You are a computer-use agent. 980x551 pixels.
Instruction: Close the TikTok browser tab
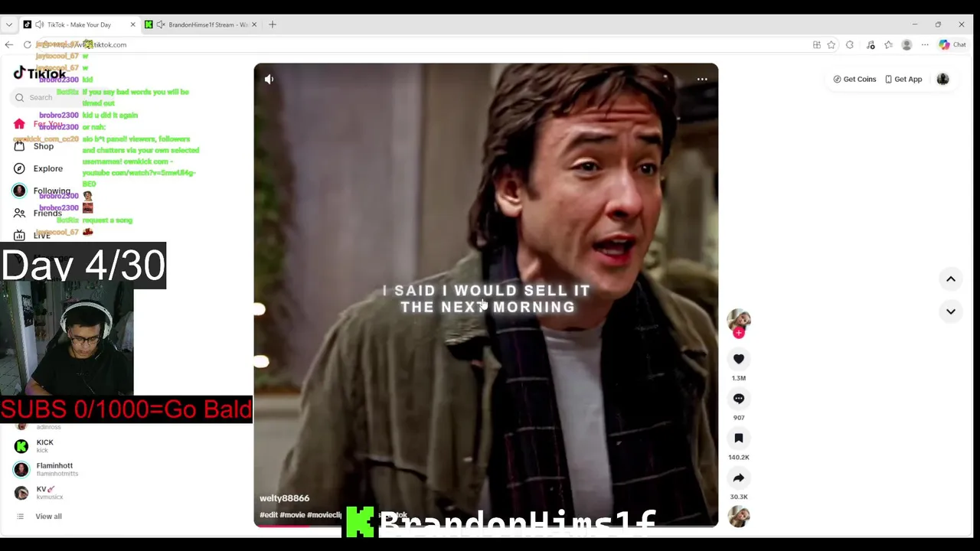pyautogui.click(x=132, y=24)
